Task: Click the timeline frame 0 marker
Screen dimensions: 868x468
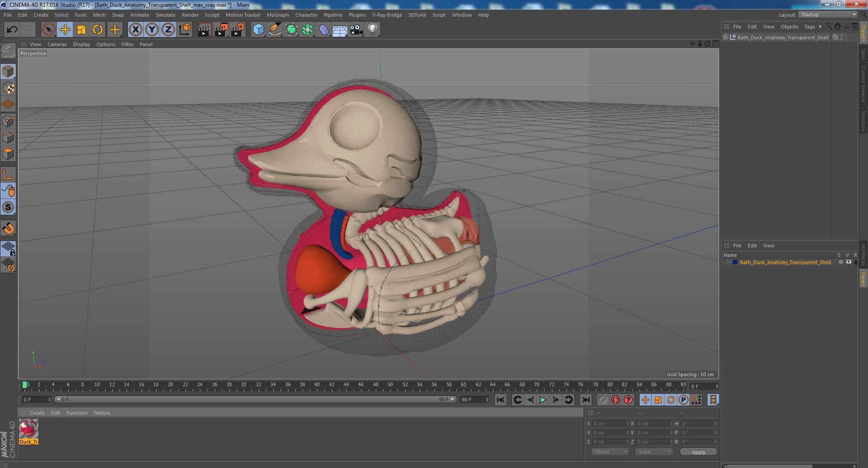Action: 25,385
